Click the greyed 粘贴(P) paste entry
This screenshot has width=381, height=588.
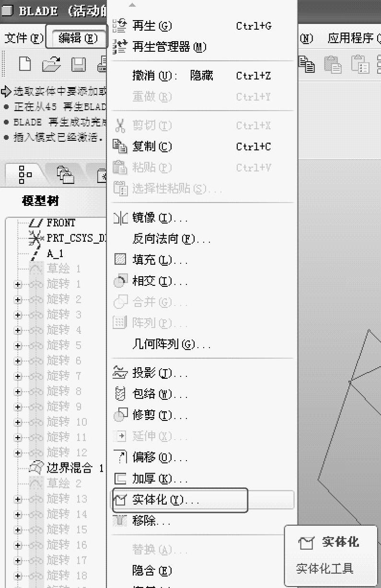click(202, 168)
